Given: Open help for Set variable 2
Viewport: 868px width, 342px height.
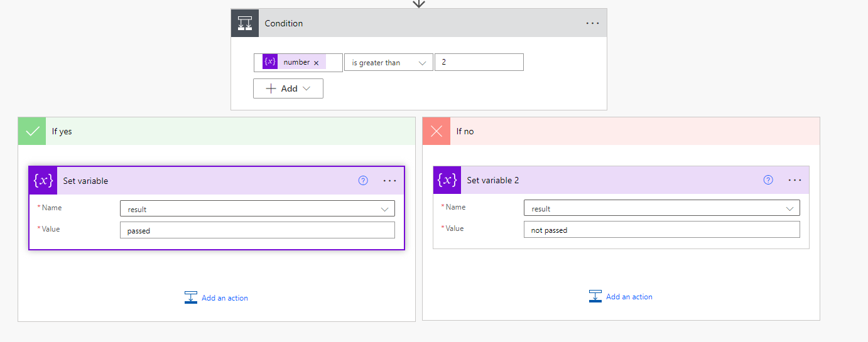Looking at the screenshot, I should click(768, 180).
